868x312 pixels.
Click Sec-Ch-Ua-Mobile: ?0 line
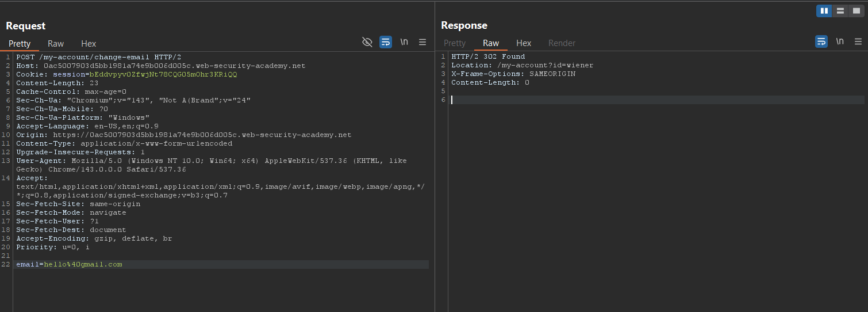pos(62,109)
